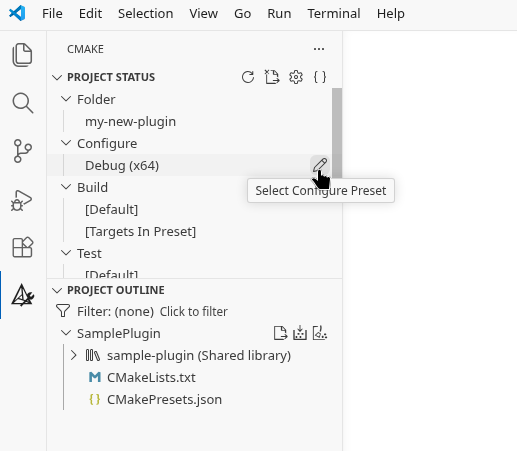The image size is (517, 451).
Task: Click the Filter: (none) Click to filter row
Action: 194,311
